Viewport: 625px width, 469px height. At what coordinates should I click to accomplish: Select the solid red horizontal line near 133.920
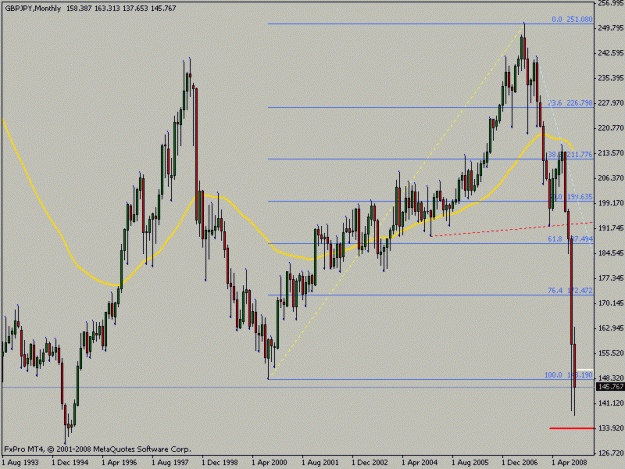(x=571, y=428)
